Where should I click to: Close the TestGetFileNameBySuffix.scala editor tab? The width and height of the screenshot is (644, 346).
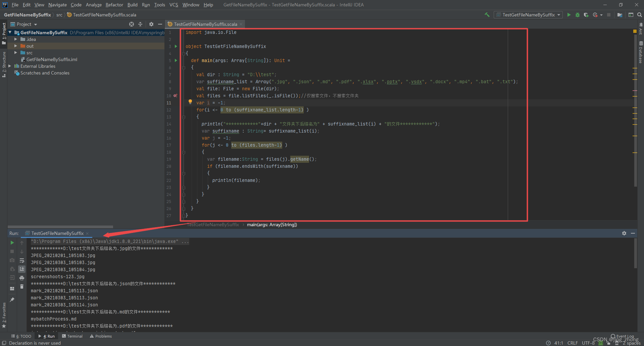coord(241,24)
